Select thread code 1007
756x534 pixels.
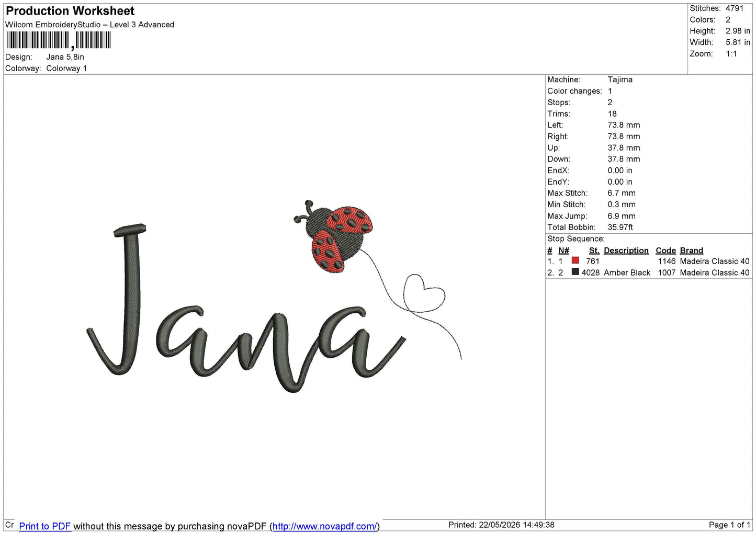pyautogui.click(x=667, y=272)
